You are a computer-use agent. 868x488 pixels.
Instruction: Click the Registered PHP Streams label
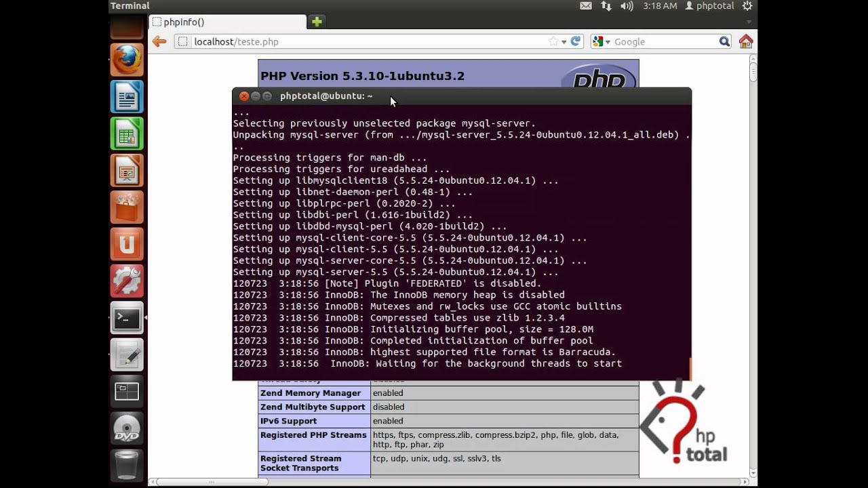(313, 435)
